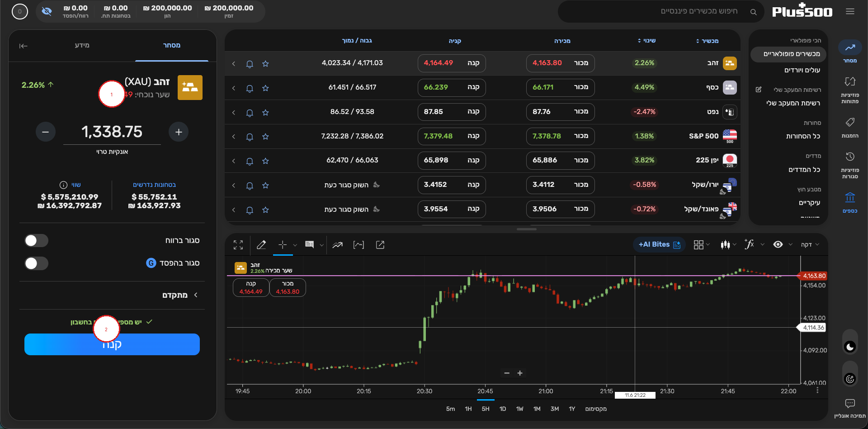Hide account balance values eye icon

tap(47, 11)
